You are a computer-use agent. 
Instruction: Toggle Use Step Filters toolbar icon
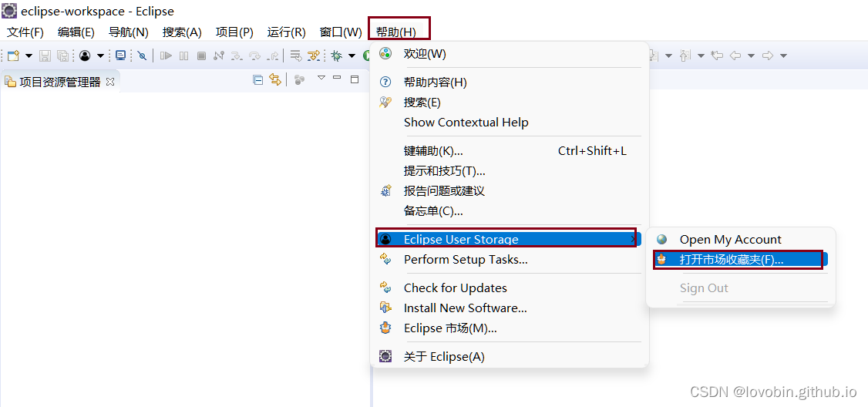click(313, 55)
